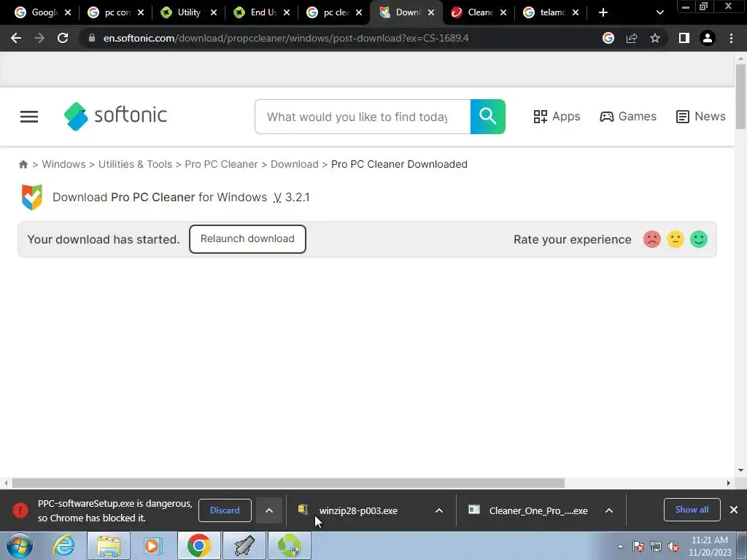The height and width of the screenshot is (560, 747).
Task: Rate experience with green happy face
Action: pos(699,239)
